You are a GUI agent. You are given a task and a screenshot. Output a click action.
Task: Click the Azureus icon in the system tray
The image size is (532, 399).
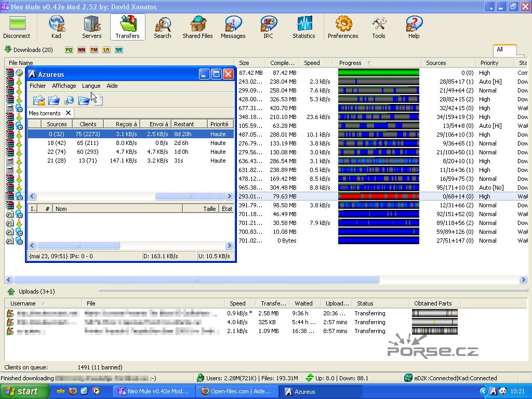click(x=493, y=391)
